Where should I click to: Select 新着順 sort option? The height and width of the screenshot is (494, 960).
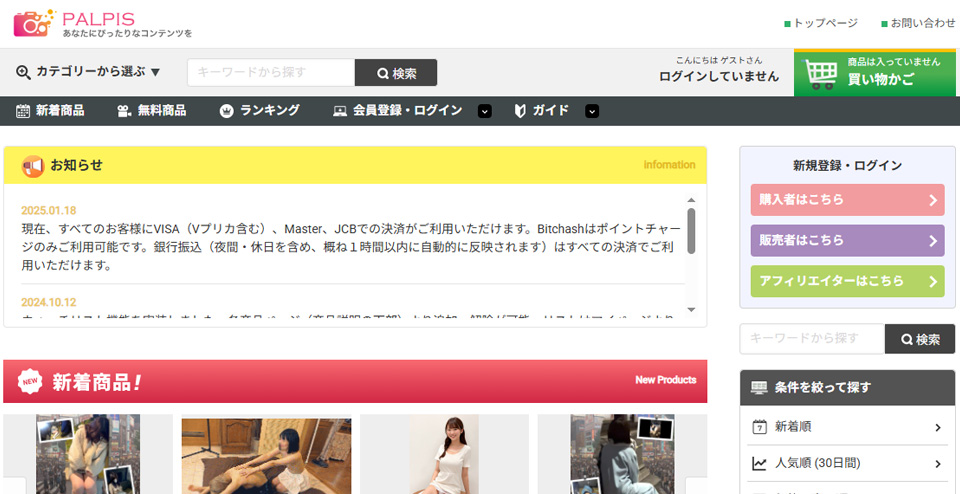pyautogui.click(x=847, y=427)
